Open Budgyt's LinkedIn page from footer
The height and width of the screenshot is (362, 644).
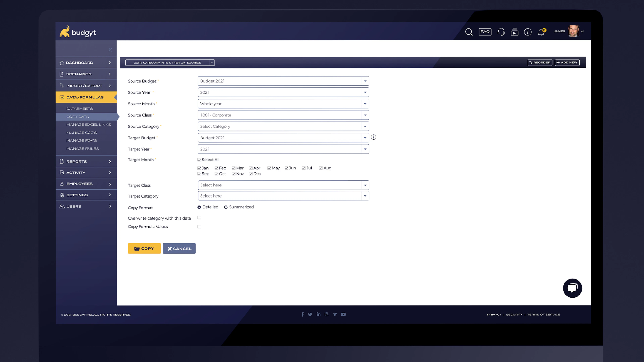tap(318, 314)
